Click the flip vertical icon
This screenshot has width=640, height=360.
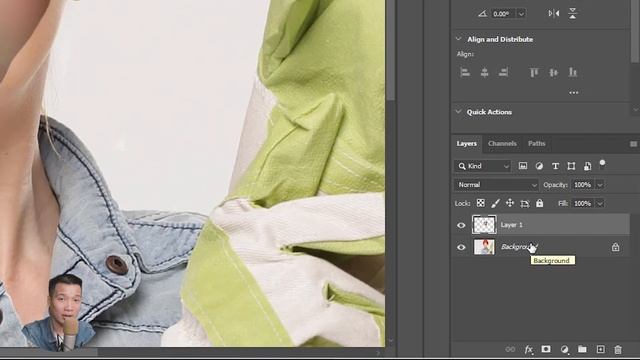click(573, 13)
